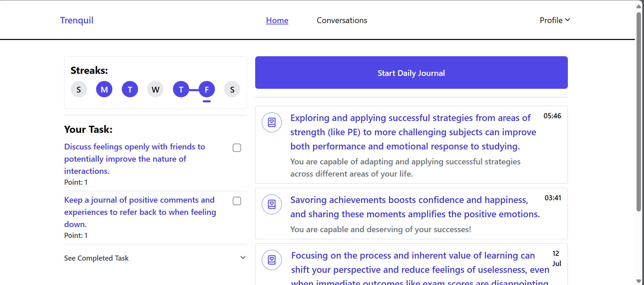Click the vertical page scrollbar
644x285 pixels.
click(639, 112)
